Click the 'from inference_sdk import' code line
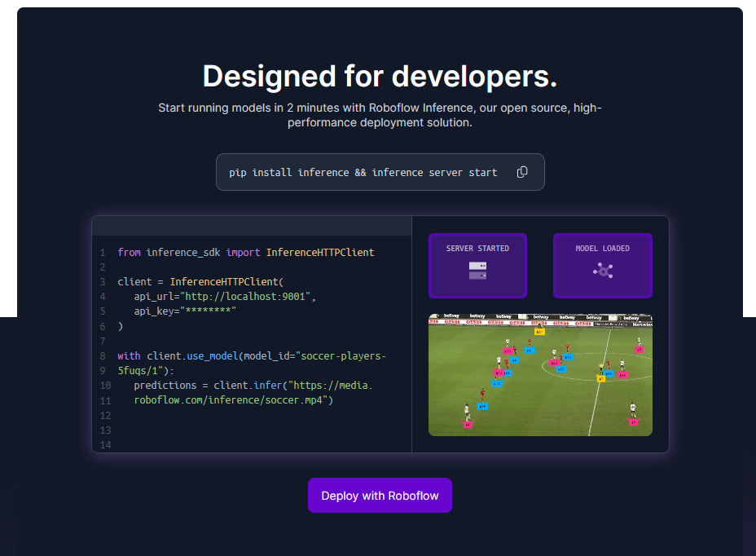The width and height of the screenshot is (756, 556). (x=246, y=253)
